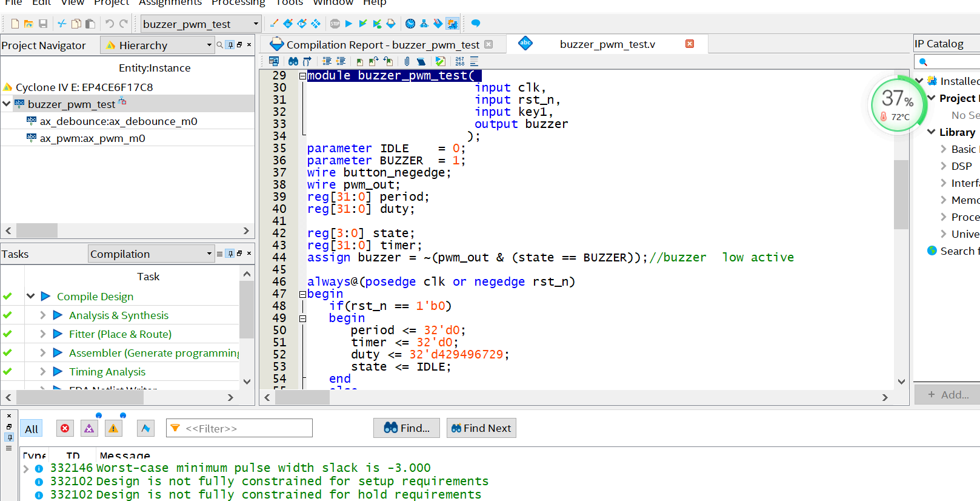Expand message 332146 details
This screenshot has width=980, height=501.
(x=25, y=468)
